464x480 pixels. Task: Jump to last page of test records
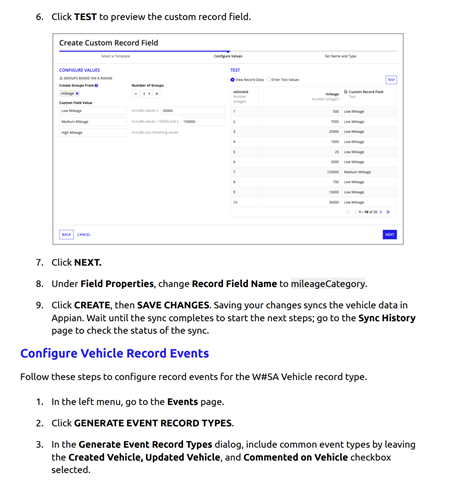click(x=388, y=212)
